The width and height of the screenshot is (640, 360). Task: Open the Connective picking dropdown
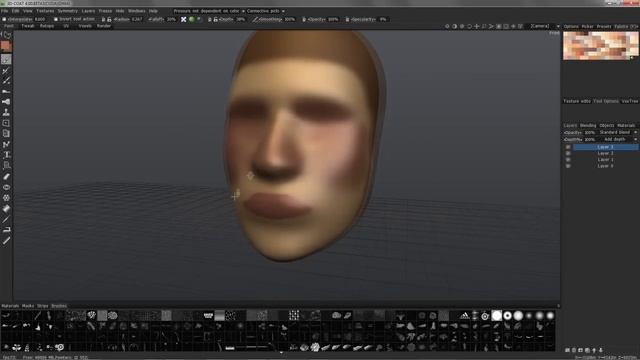tap(266, 11)
